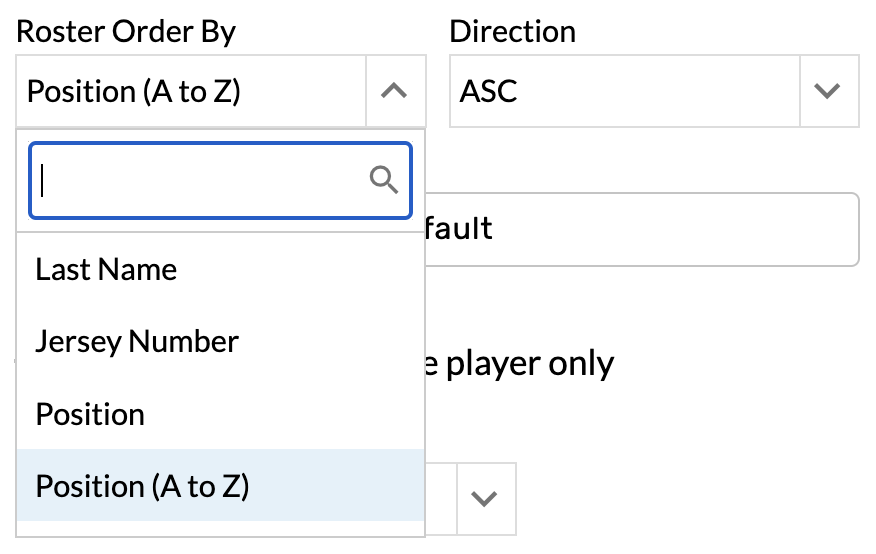
Task: Choose Jersey Number from the list
Action: point(137,342)
